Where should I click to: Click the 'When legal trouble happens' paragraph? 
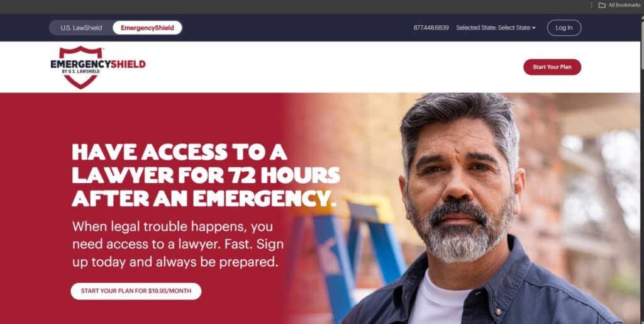pos(178,244)
